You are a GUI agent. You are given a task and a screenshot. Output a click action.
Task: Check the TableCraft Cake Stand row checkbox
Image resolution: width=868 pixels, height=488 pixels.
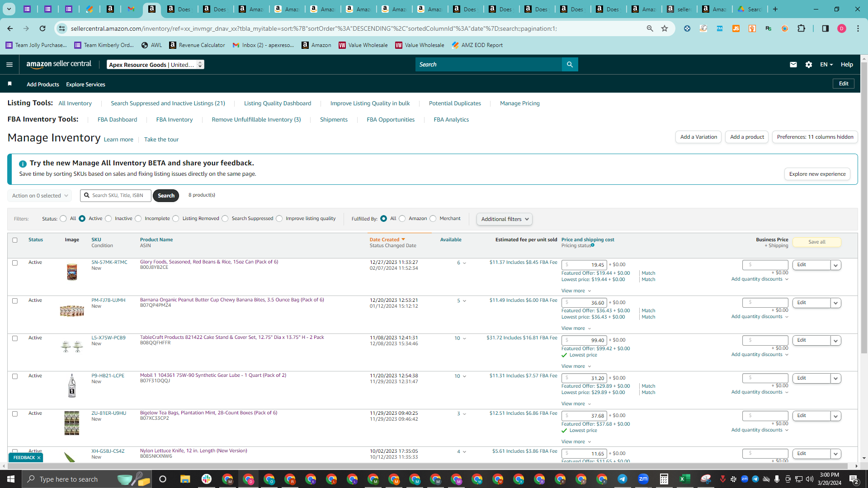click(15, 338)
